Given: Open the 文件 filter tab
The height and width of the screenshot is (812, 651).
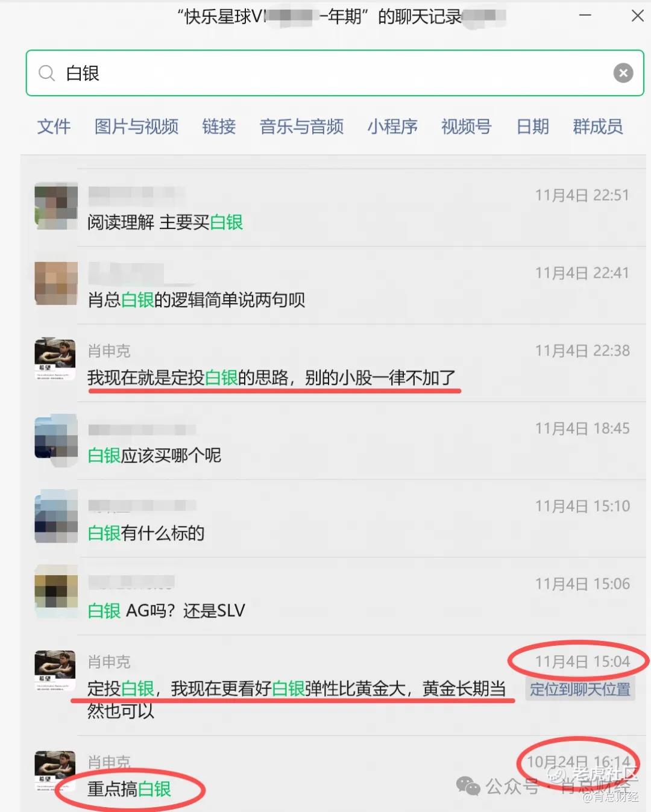Looking at the screenshot, I should pos(54,126).
